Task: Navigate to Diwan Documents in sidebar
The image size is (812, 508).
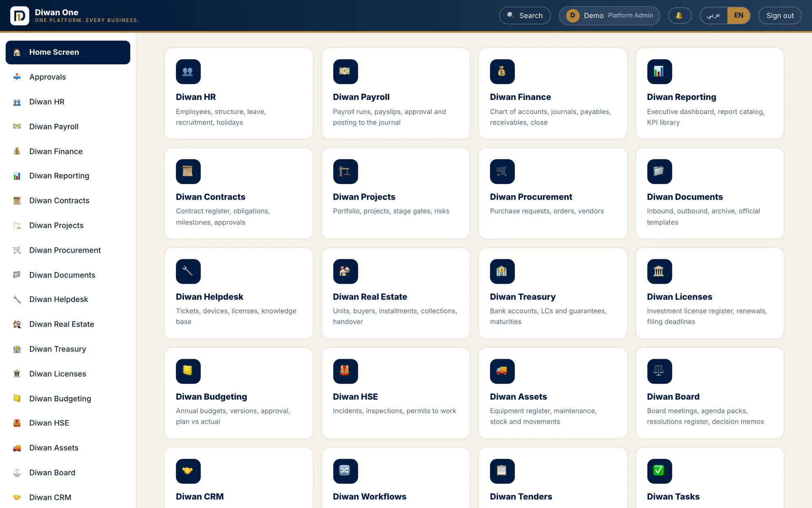Action: click(68, 275)
